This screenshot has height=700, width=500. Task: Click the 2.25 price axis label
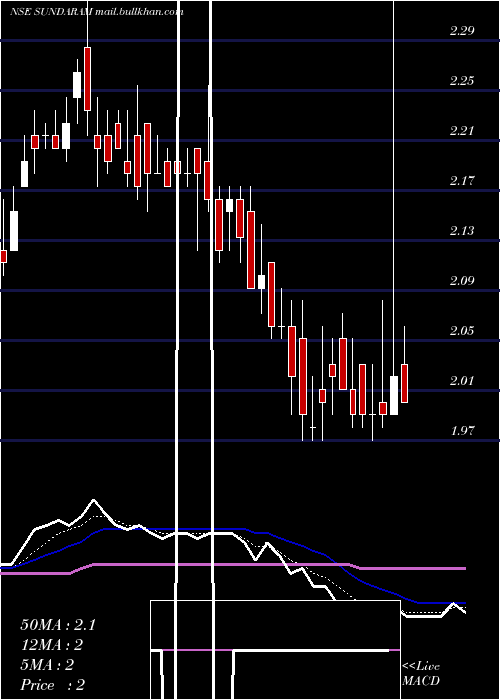(462, 81)
